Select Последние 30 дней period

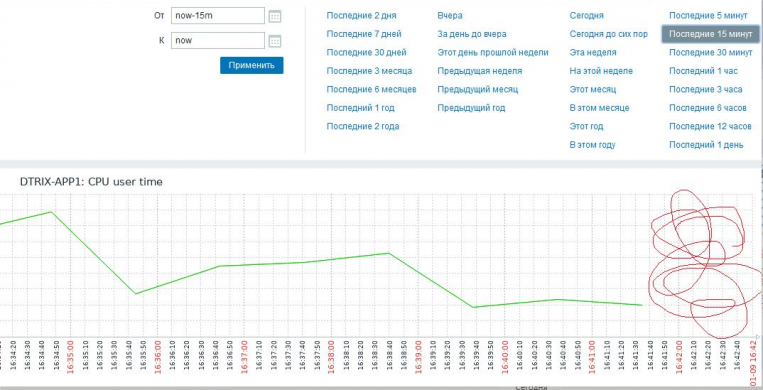(x=366, y=53)
